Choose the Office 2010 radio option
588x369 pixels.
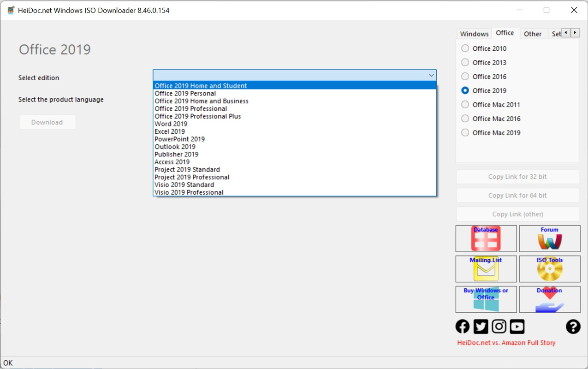(x=465, y=48)
